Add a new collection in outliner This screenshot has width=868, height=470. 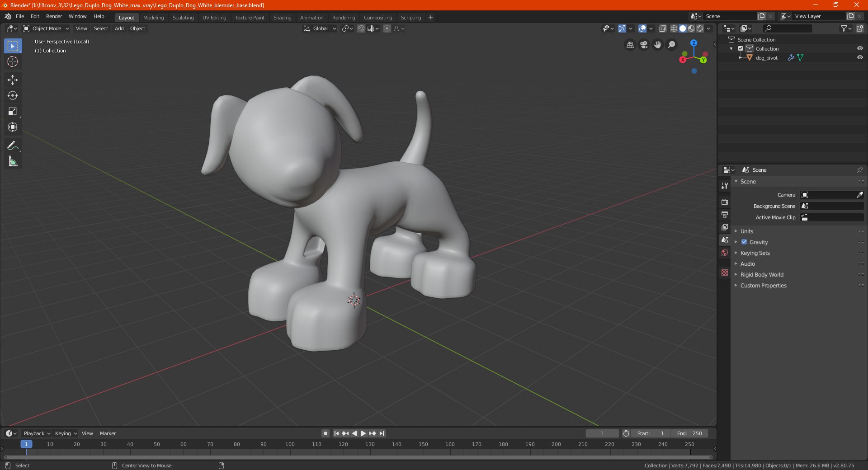(859, 28)
